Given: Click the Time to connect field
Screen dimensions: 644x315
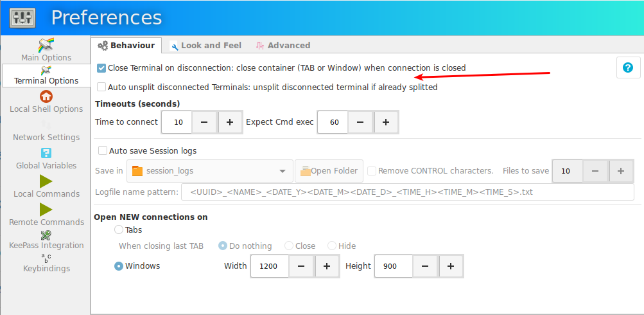Looking at the screenshot, I should 177,122.
